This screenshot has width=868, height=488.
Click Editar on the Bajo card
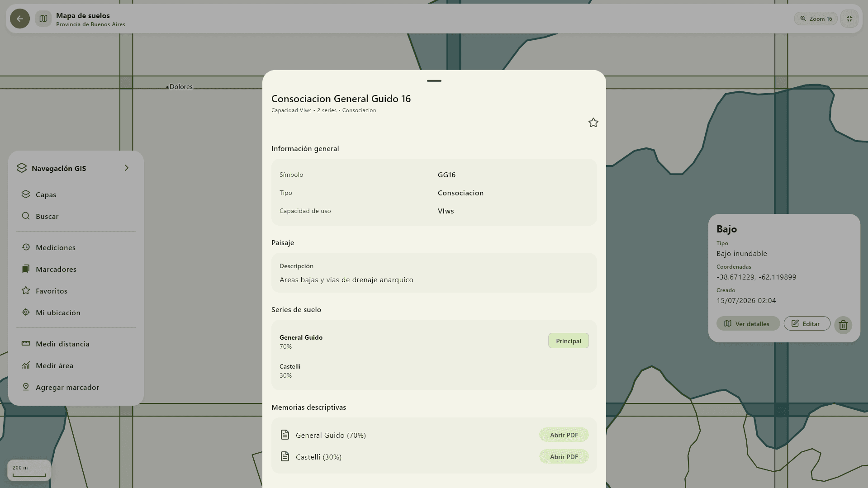pos(807,323)
